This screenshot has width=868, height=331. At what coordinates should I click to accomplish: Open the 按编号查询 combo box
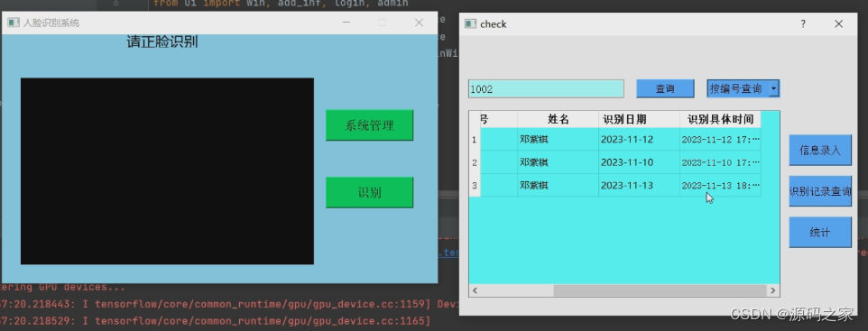(x=743, y=88)
